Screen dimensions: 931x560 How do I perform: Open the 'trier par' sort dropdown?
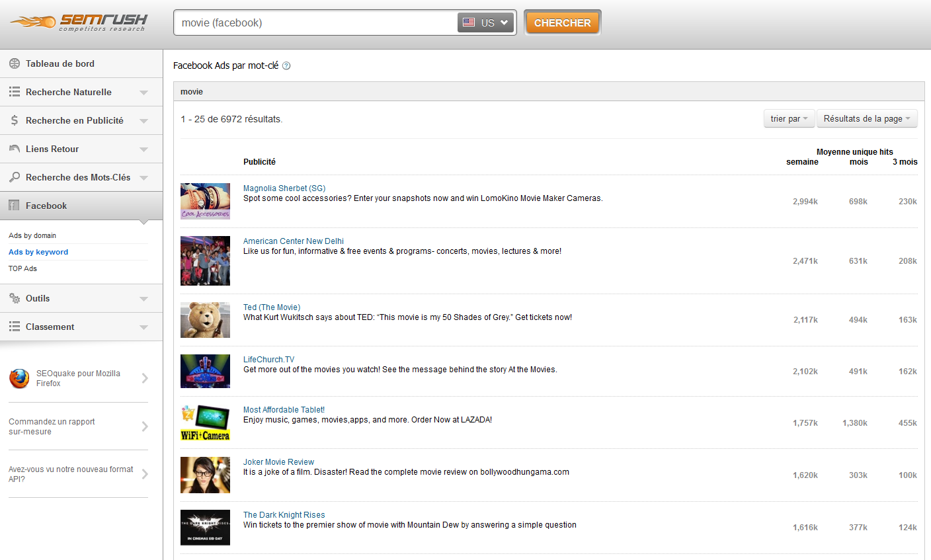tap(789, 118)
